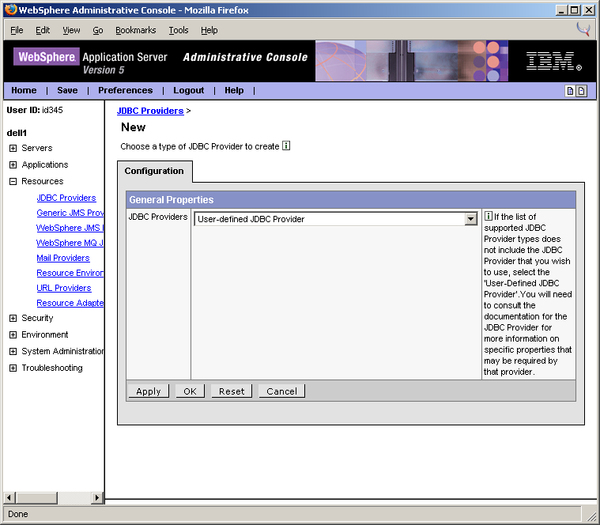600x525 pixels.
Task: Click Logout in the console navigation bar
Action: [188, 90]
